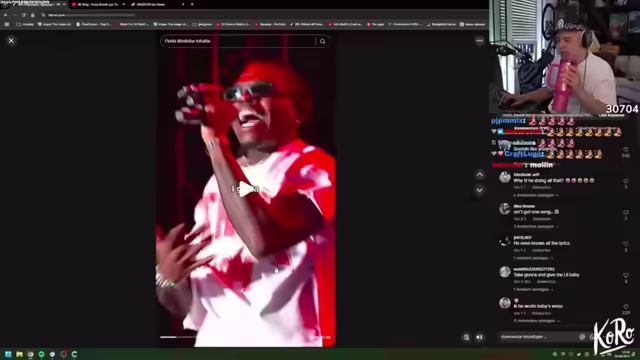Like the comment 'He even knows all the lyrics'
This screenshot has height=360, width=640.
click(626, 244)
